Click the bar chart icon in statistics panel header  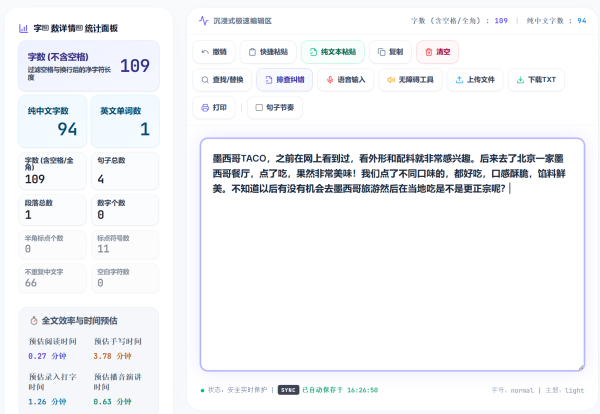[x=23, y=28]
